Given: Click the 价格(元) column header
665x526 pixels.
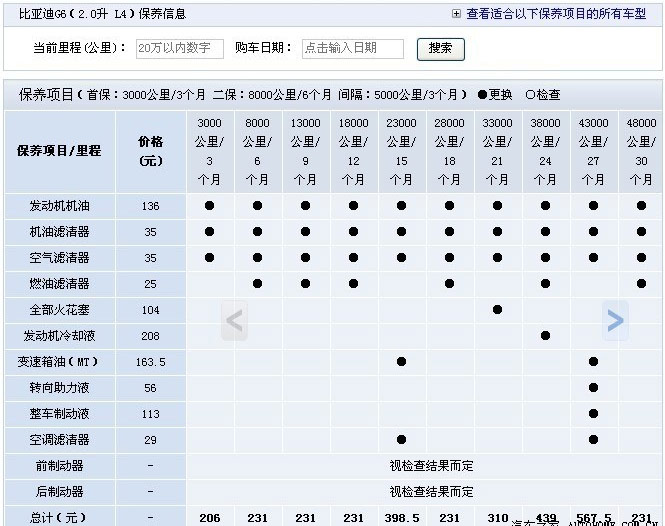Looking at the screenshot, I should (151, 151).
